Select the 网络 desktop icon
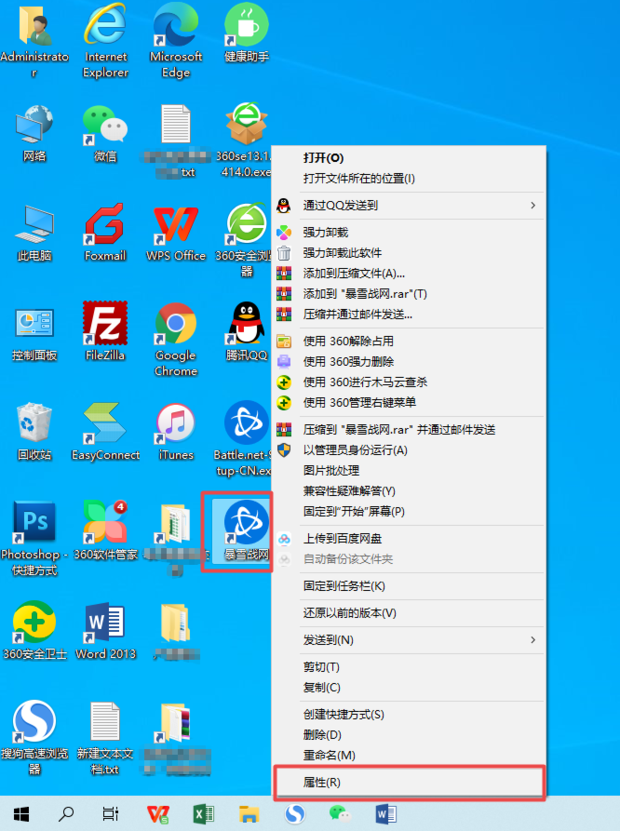The width and height of the screenshot is (620, 831). coord(34,124)
